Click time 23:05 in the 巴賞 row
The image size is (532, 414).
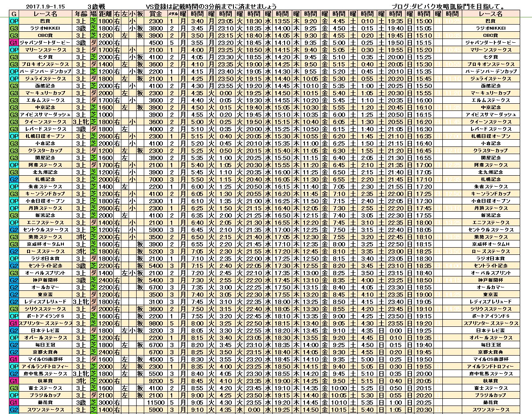[226, 21]
